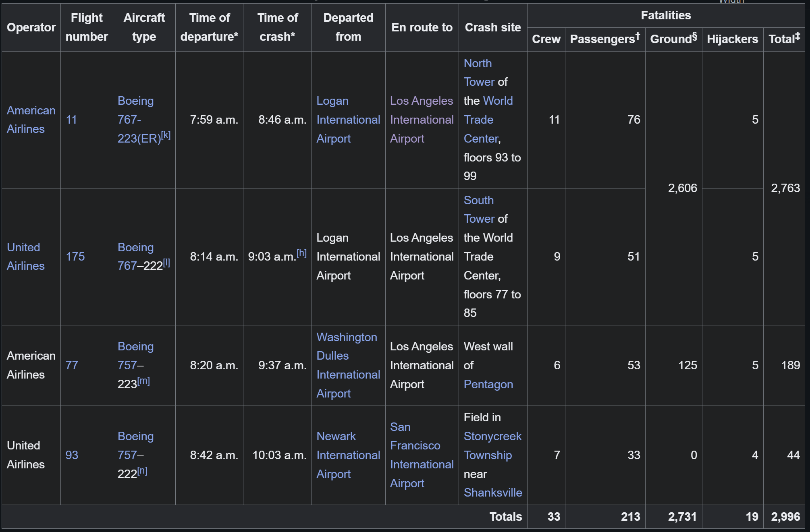Open the American Airlines link for Flight 11
Image resolution: width=810 pixels, height=532 pixels.
point(31,120)
